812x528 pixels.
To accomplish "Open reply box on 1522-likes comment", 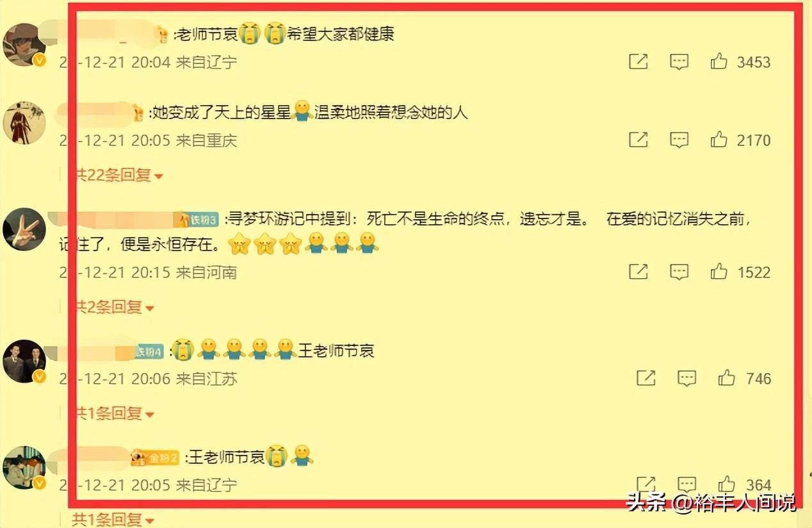I will coord(679,272).
